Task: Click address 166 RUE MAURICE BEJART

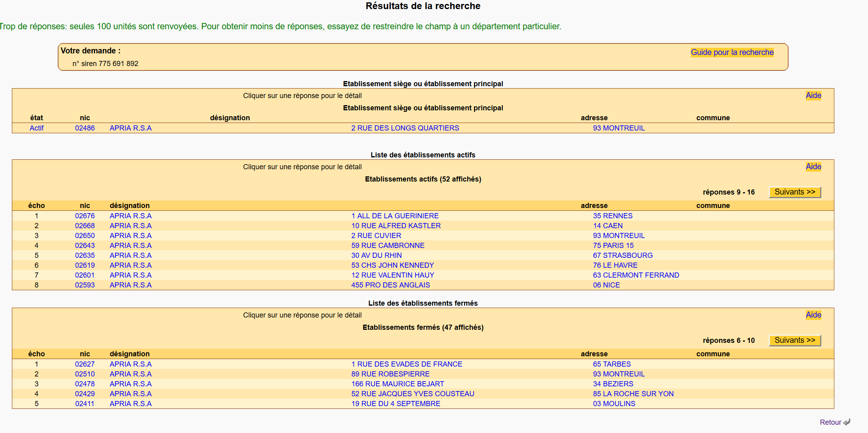Action: (398, 384)
